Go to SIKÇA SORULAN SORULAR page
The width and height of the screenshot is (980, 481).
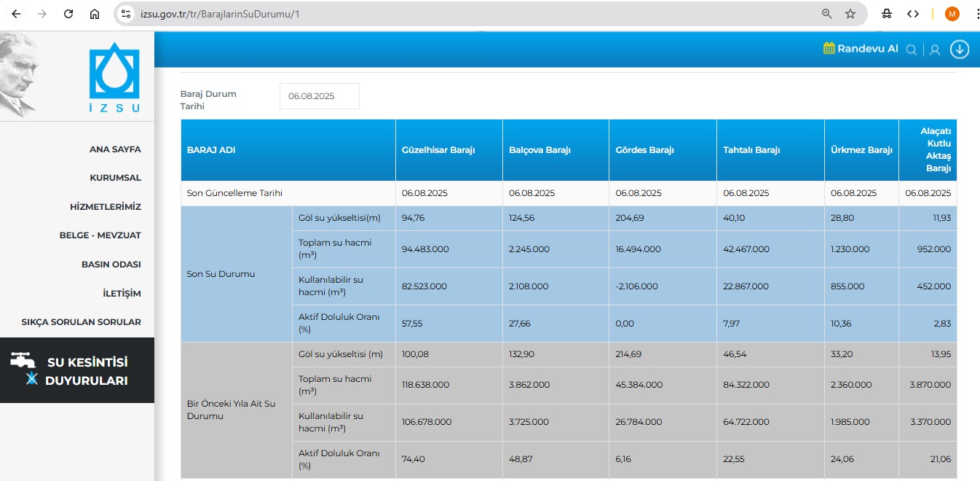click(x=82, y=322)
